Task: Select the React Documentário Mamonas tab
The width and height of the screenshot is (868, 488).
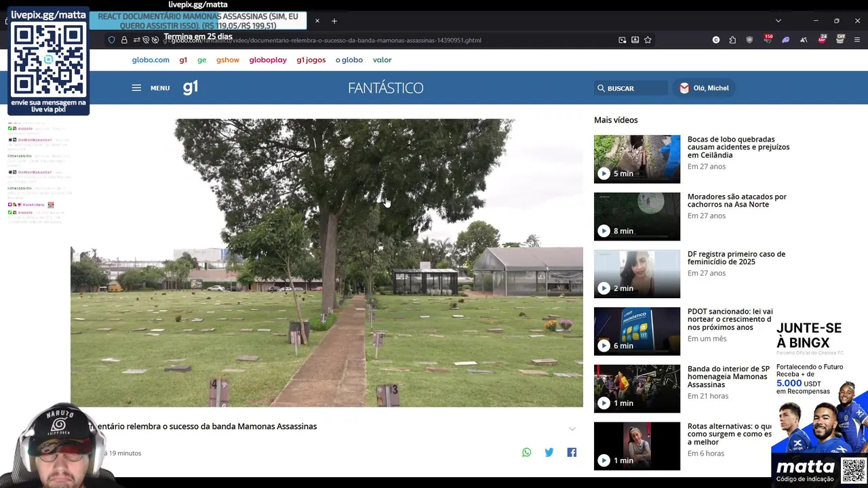Action: click(x=198, y=21)
